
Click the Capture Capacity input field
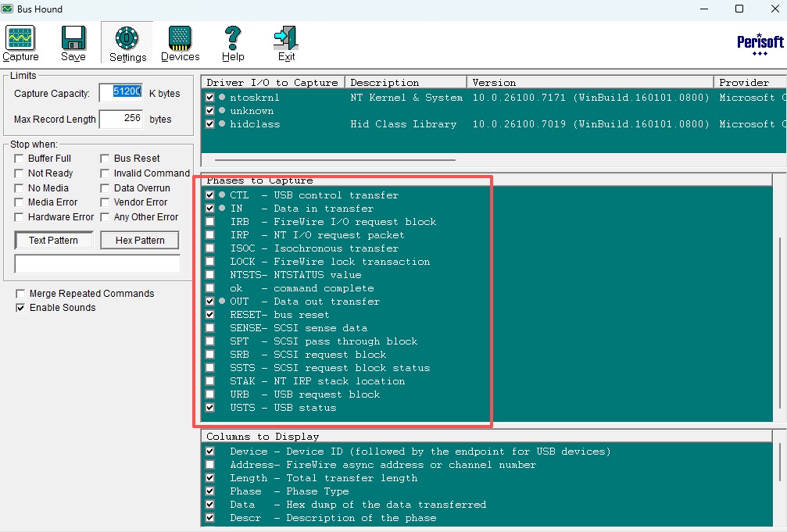[x=121, y=93]
